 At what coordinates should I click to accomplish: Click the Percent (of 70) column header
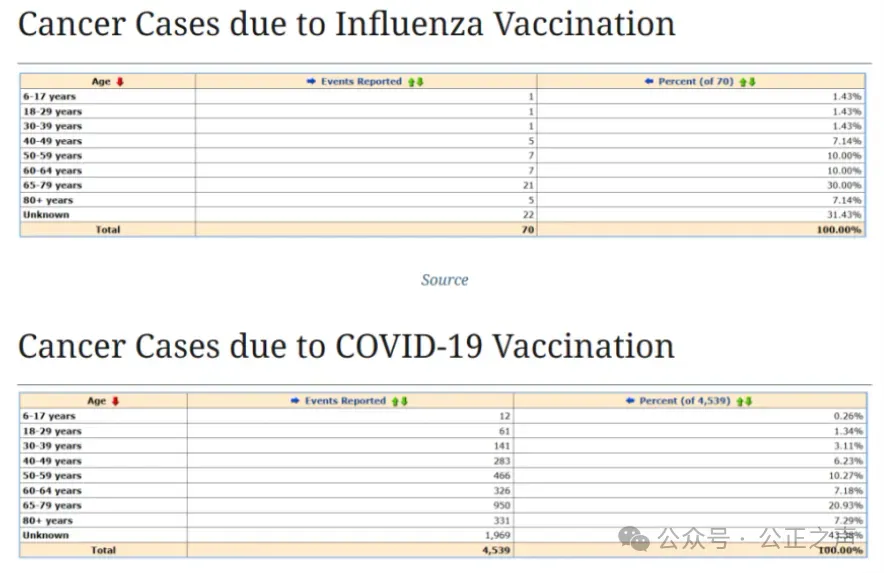pyautogui.click(x=696, y=82)
